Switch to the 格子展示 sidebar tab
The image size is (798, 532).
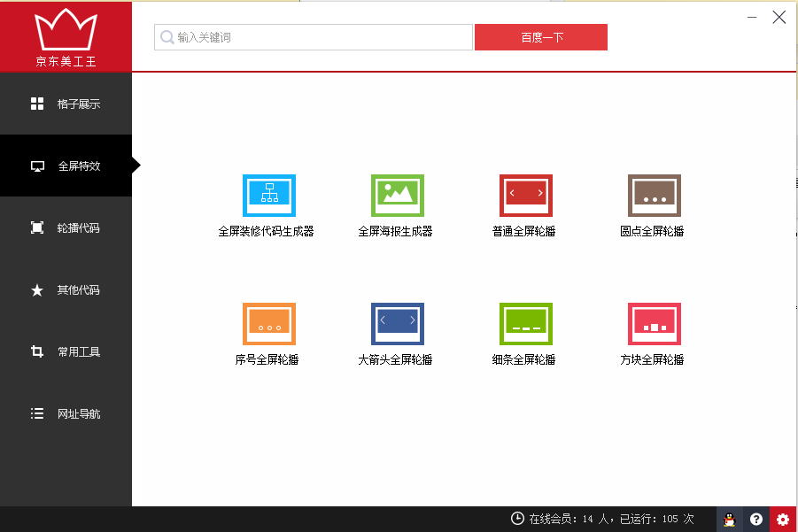(x=66, y=104)
